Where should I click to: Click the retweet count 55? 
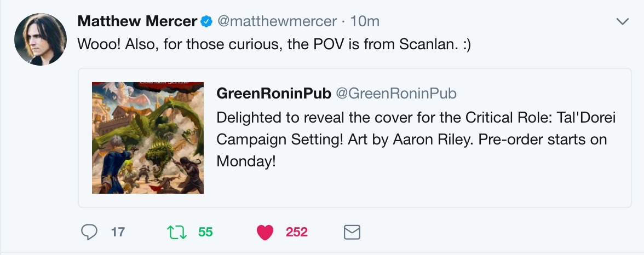(x=205, y=233)
